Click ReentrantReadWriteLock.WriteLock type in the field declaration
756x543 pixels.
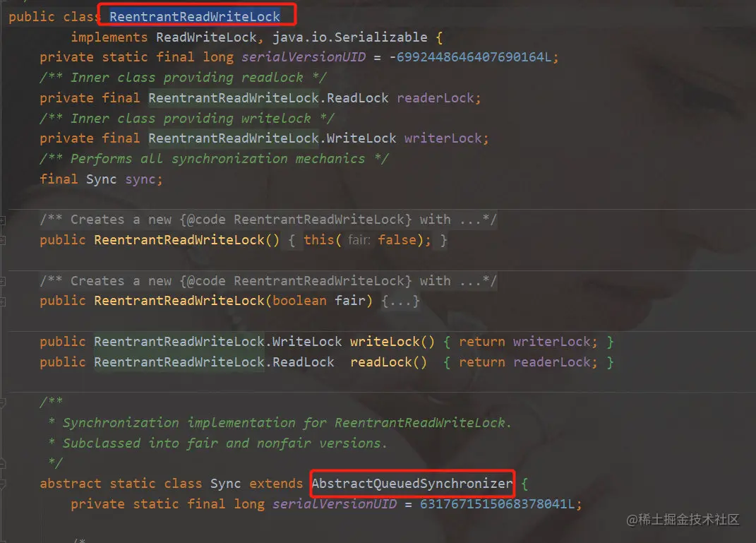pos(272,138)
